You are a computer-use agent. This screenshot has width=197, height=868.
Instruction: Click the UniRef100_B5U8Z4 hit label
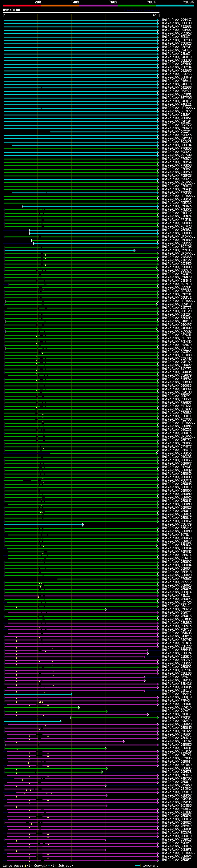coord(177,37)
